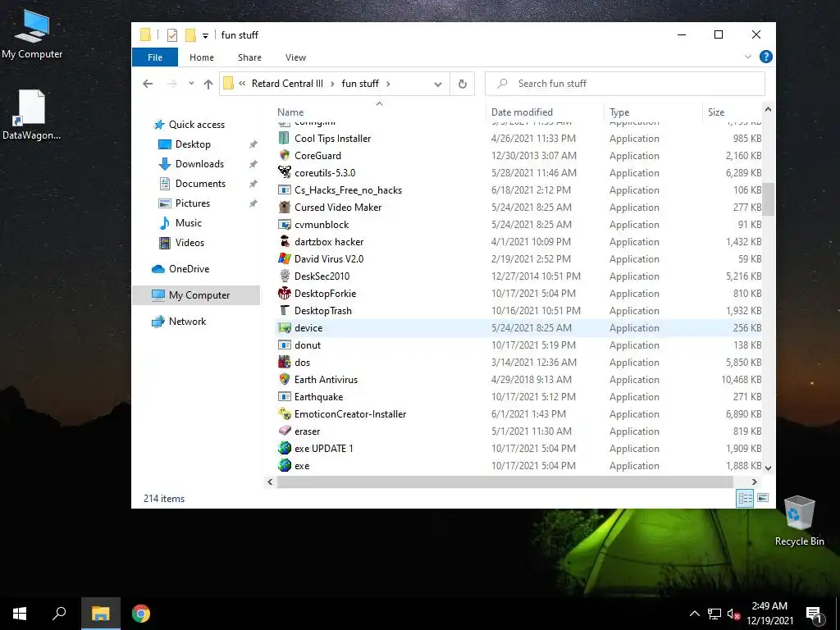Open the Share ribbon tab
This screenshot has width=840, height=630.
click(249, 57)
